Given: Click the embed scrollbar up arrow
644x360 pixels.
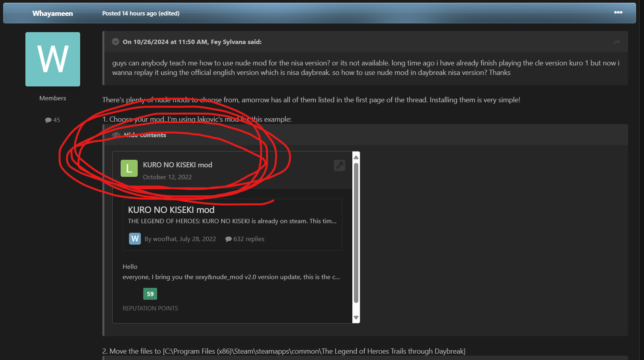Looking at the screenshot, I should pyautogui.click(x=356, y=157).
